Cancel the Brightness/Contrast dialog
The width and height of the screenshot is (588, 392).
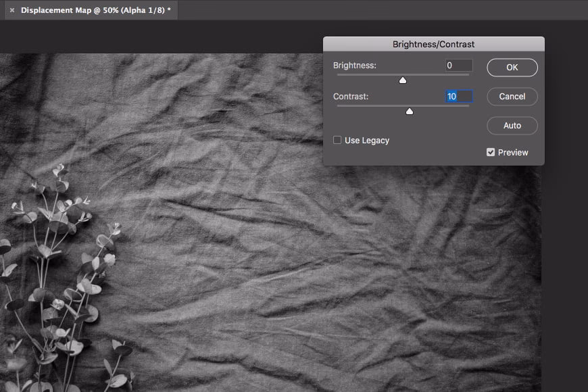[512, 97]
